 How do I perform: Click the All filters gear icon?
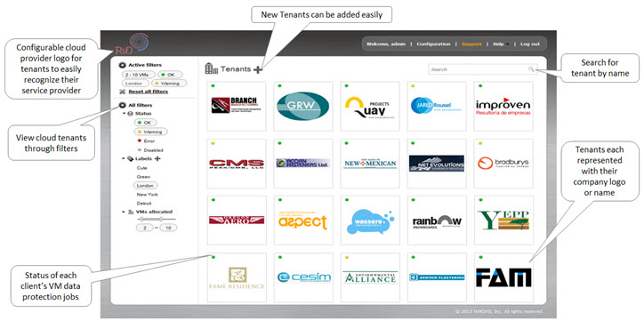tap(122, 105)
